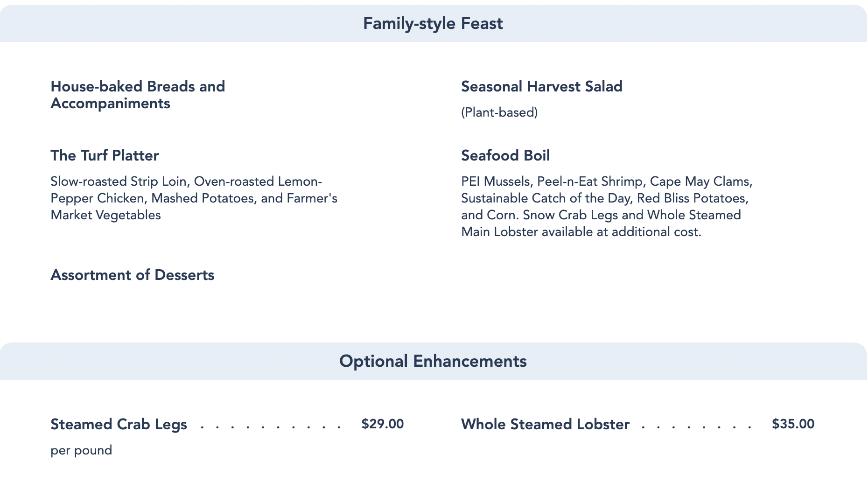The width and height of the screenshot is (868, 489).
Task: Click the Optional Enhancements section header
Action: pyautogui.click(x=433, y=361)
